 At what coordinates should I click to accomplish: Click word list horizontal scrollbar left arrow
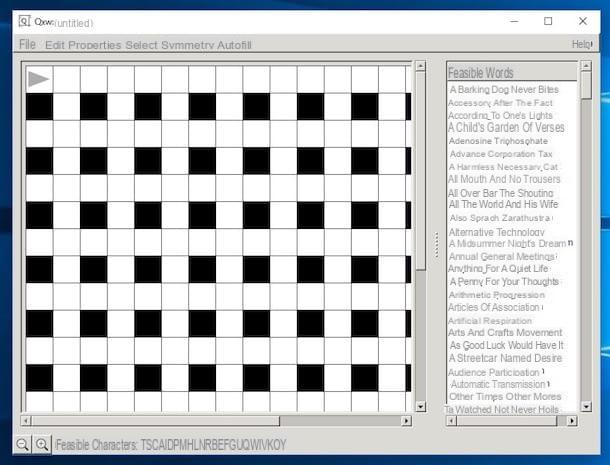tap(451, 420)
